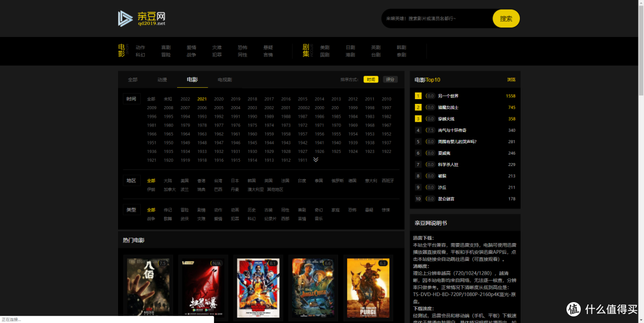Open the Jungle Cruise movie poster

[x=312, y=287]
